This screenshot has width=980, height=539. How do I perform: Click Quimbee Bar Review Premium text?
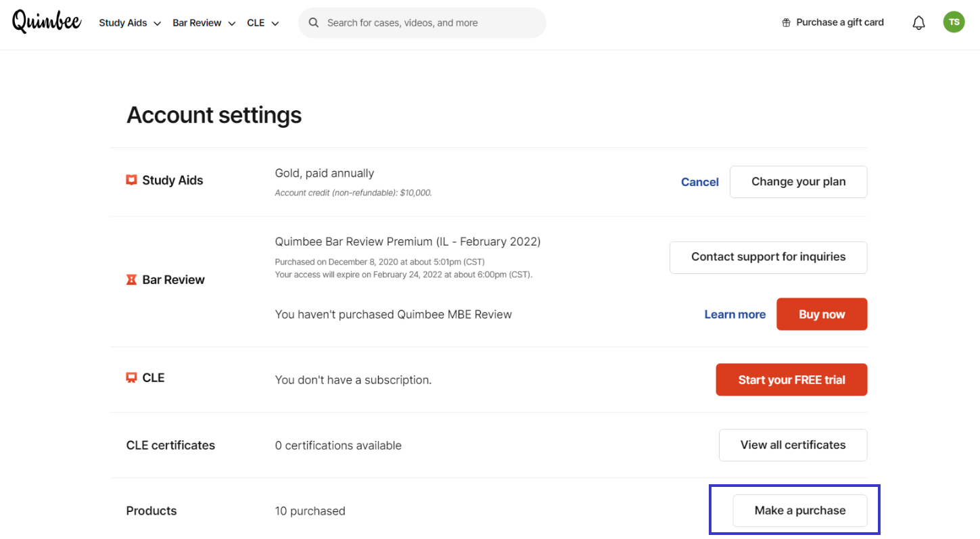(408, 241)
